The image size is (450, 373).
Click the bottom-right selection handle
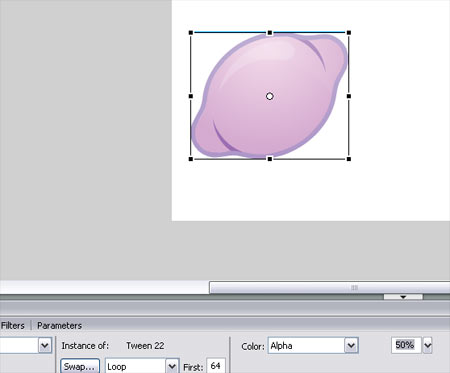349,159
